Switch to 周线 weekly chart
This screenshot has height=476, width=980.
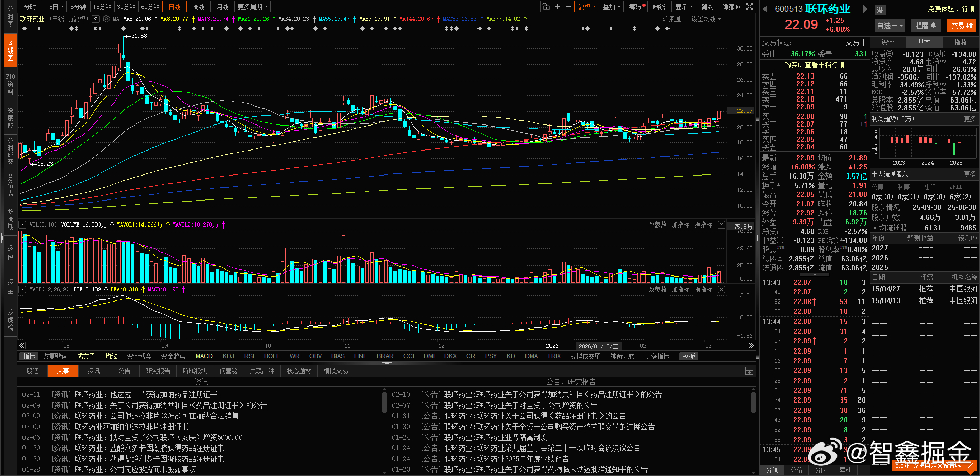pos(198,7)
